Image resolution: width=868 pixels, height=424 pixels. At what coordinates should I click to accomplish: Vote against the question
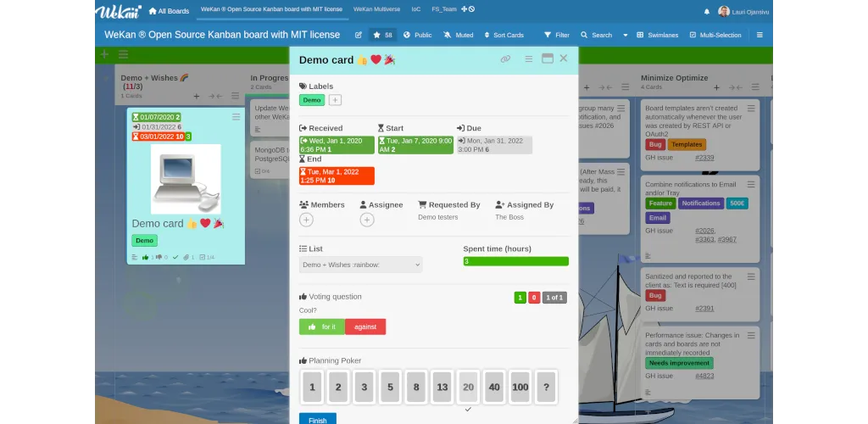pyautogui.click(x=365, y=326)
